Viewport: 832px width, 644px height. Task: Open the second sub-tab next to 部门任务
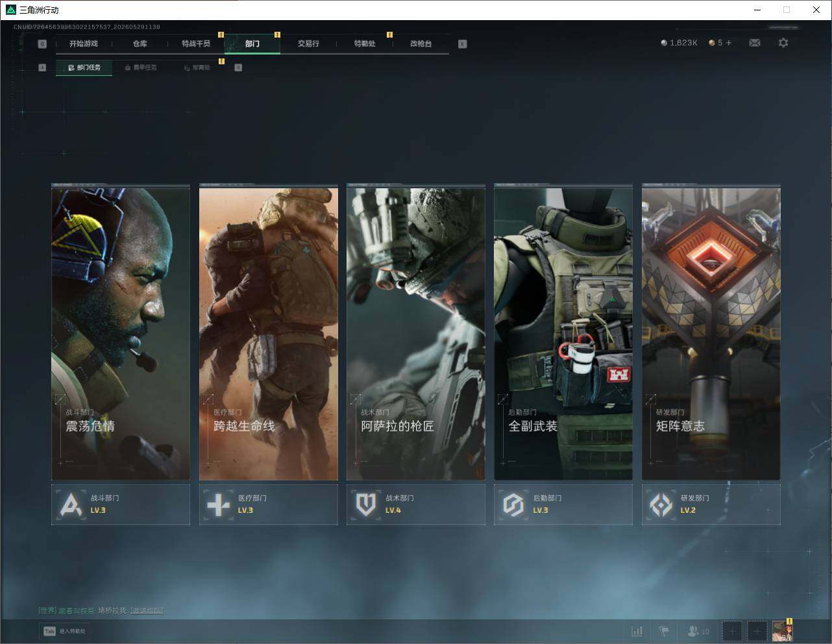point(140,68)
